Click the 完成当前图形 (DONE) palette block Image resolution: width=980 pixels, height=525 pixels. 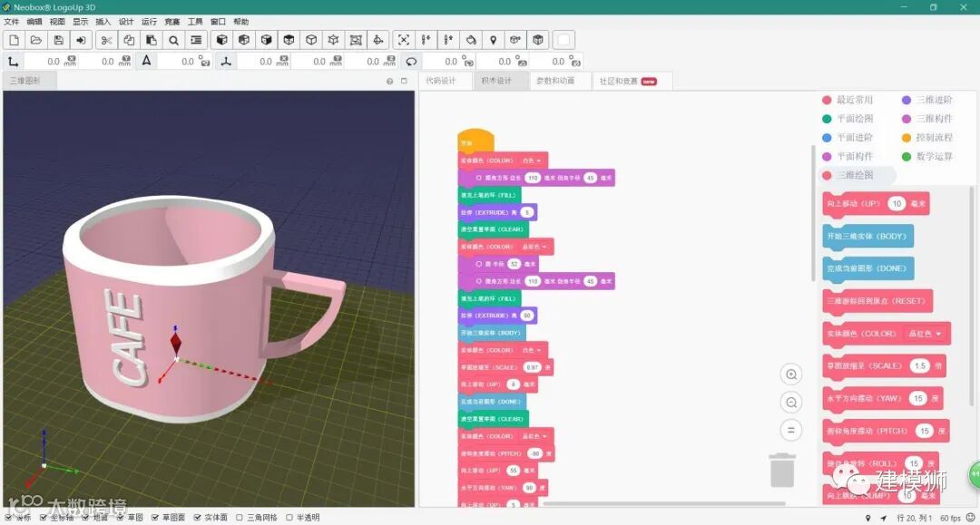[867, 268]
